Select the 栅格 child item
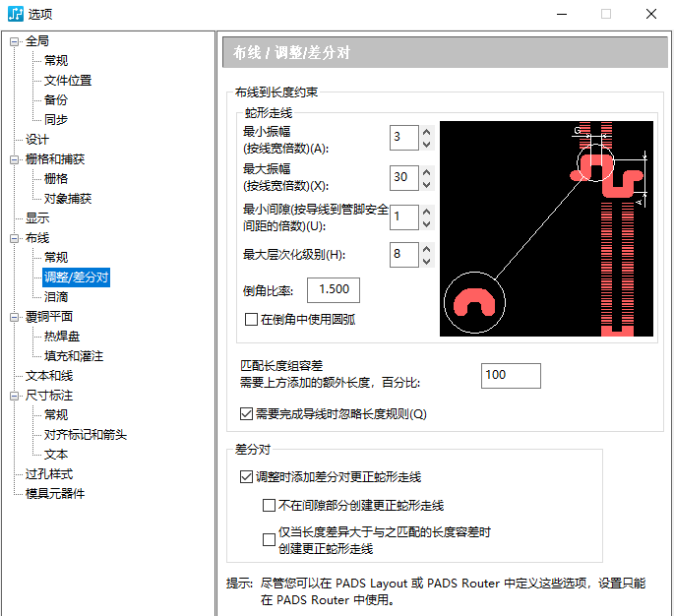 [56, 179]
